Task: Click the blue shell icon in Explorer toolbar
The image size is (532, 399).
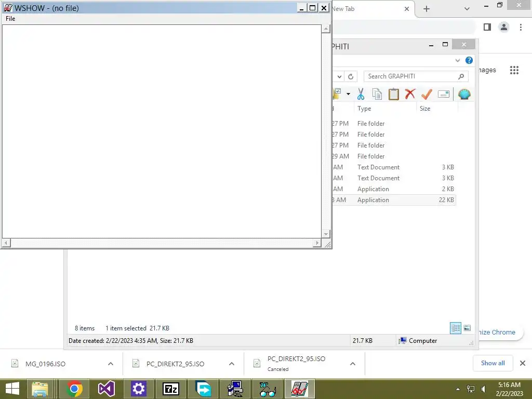Action: pos(464,94)
